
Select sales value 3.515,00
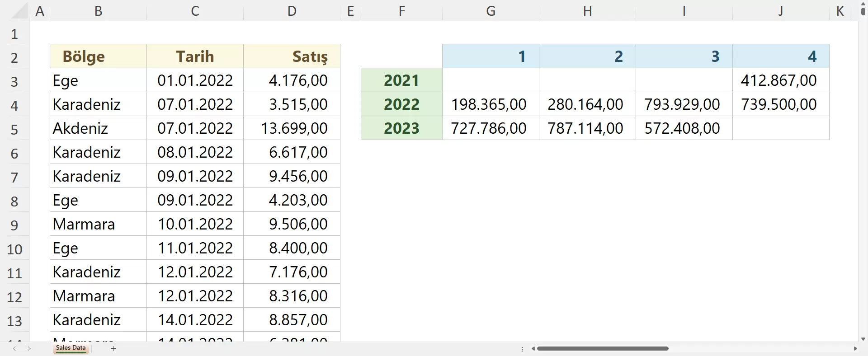(x=292, y=104)
